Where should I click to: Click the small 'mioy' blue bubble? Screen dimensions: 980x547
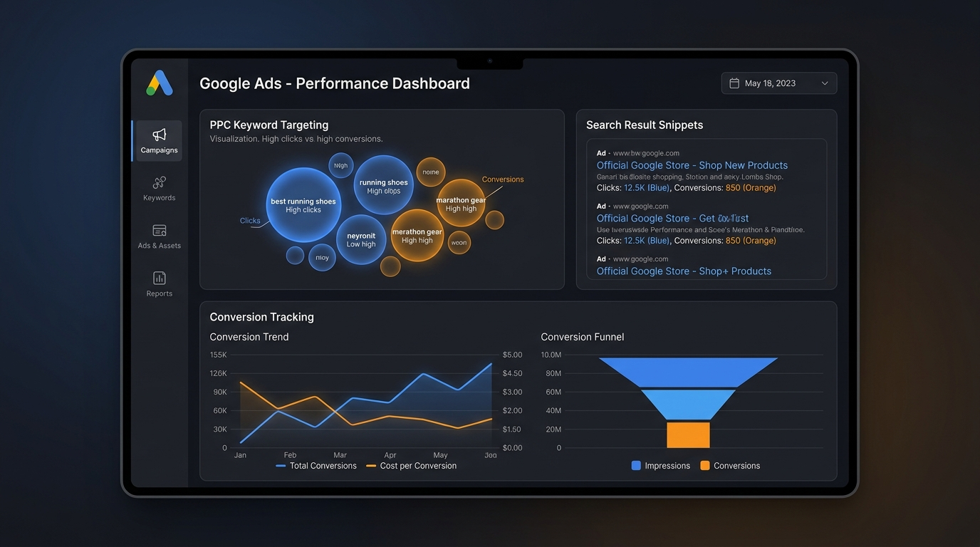point(322,257)
